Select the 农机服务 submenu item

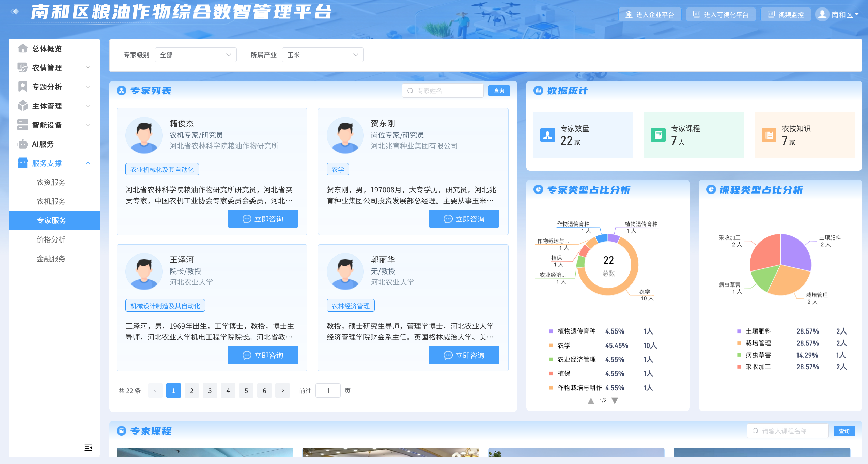[x=51, y=201]
